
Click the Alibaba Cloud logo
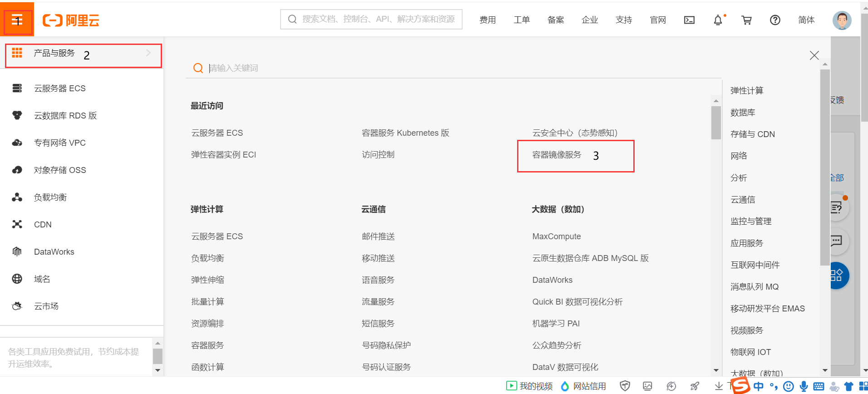point(71,20)
